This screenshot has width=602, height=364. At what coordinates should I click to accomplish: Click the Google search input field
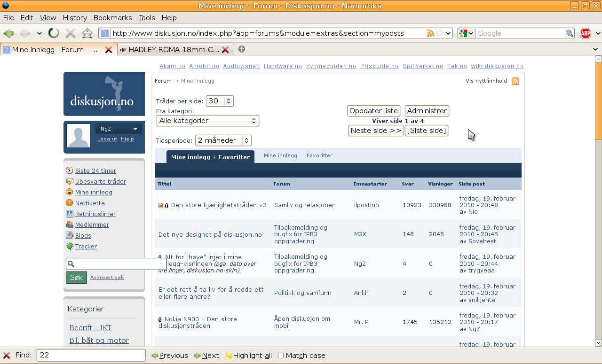click(521, 33)
